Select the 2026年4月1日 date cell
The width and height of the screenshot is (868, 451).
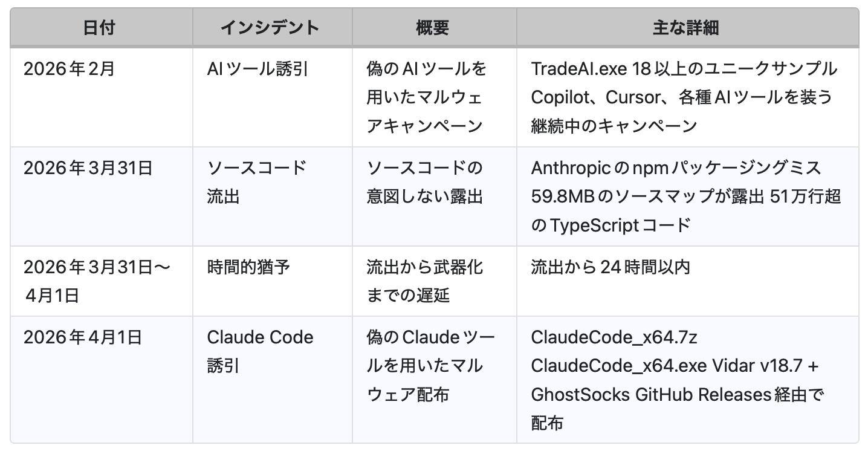(x=82, y=337)
